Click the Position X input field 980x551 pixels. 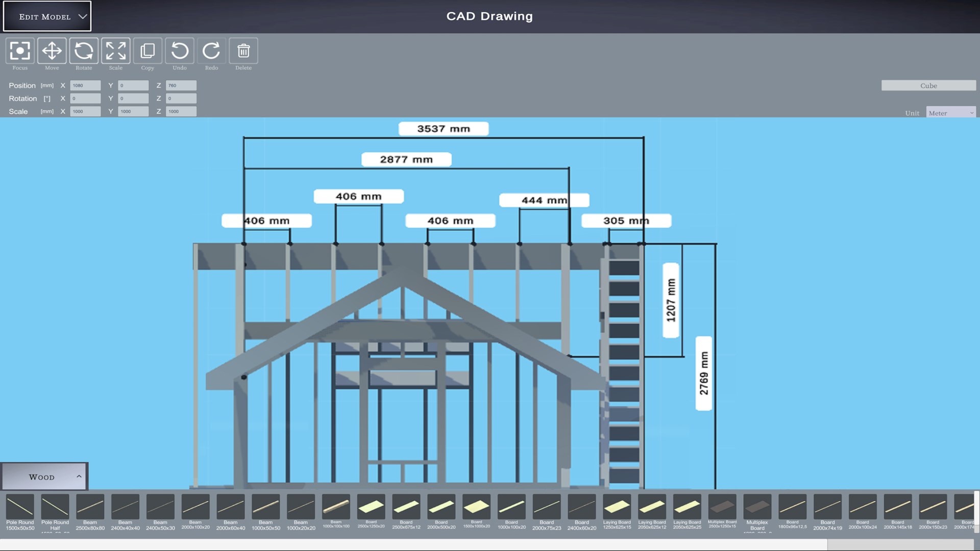(85, 86)
